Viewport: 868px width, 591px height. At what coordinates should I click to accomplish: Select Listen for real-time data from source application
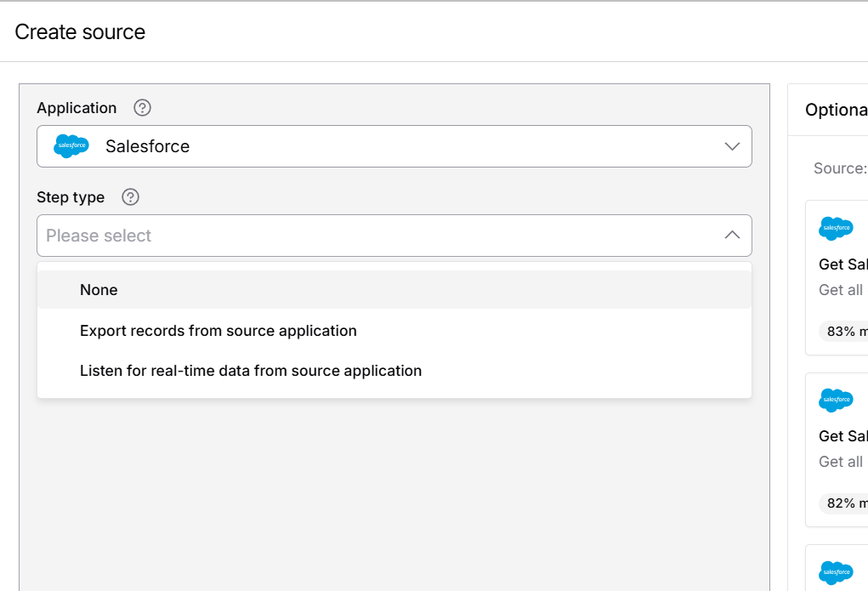250,371
